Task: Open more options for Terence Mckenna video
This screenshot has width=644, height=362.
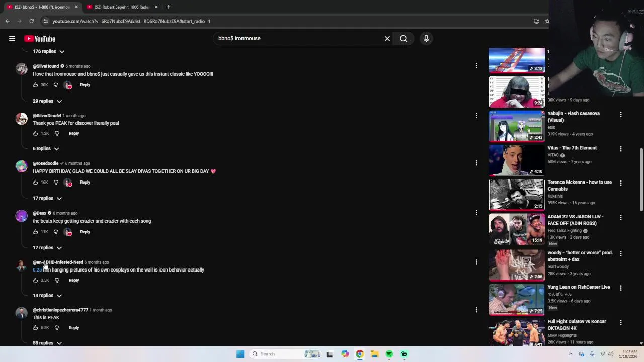Action: 621,183
